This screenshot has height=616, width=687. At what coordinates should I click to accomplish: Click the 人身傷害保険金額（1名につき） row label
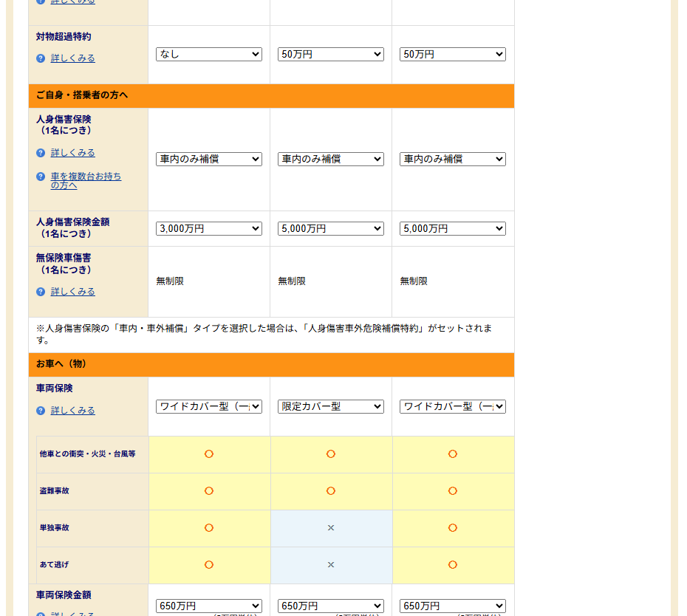tap(72, 227)
